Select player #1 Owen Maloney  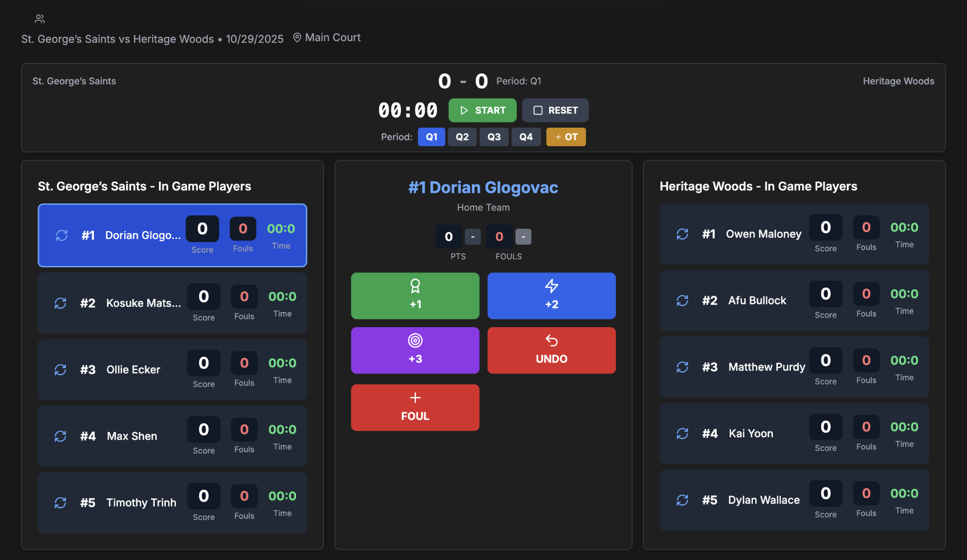(x=794, y=234)
